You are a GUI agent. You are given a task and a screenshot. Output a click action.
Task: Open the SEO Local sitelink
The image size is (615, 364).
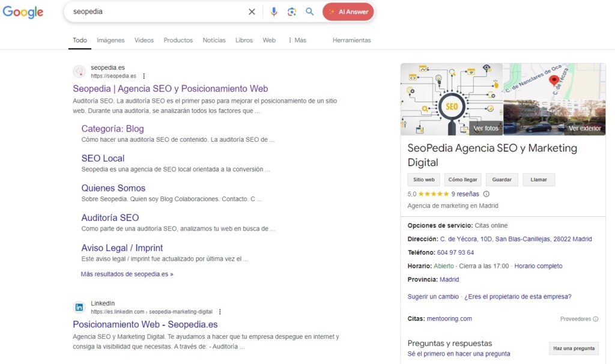tap(103, 159)
